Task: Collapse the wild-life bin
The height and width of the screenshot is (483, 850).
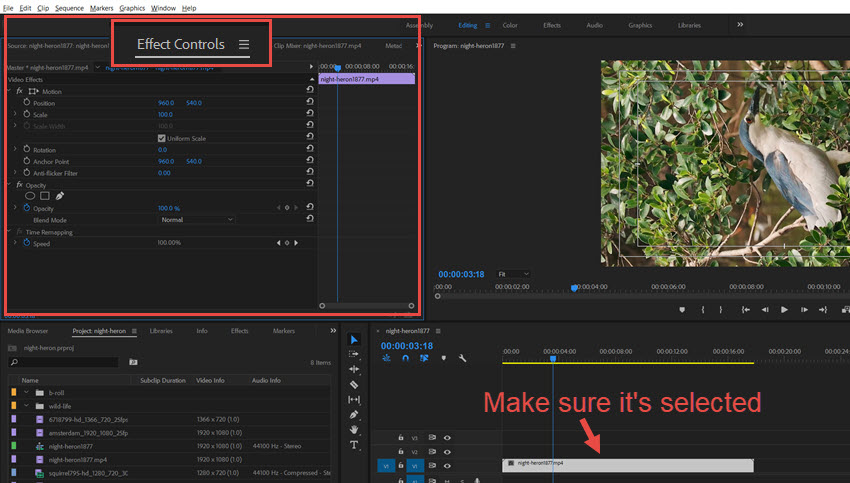Action: tap(26, 405)
